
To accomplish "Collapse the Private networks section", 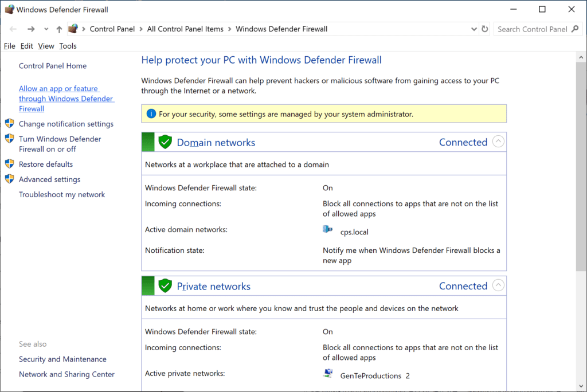I will pos(498,285).
